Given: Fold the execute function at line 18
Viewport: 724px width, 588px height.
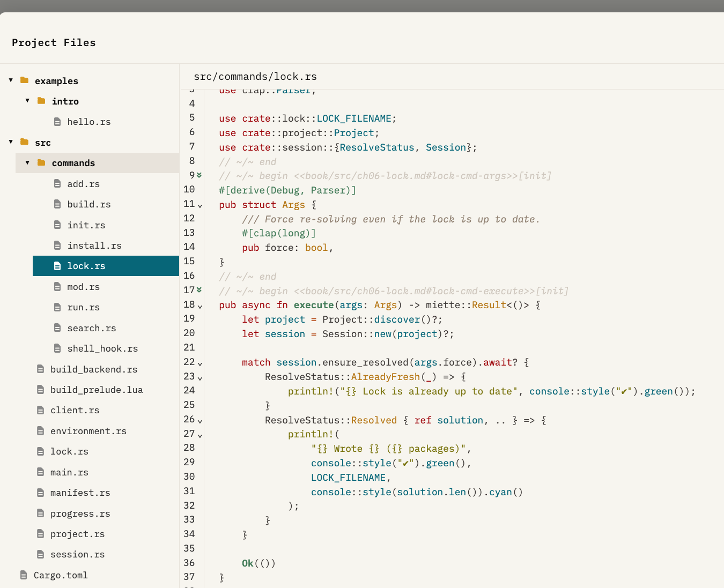Looking at the screenshot, I should pos(200,307).
